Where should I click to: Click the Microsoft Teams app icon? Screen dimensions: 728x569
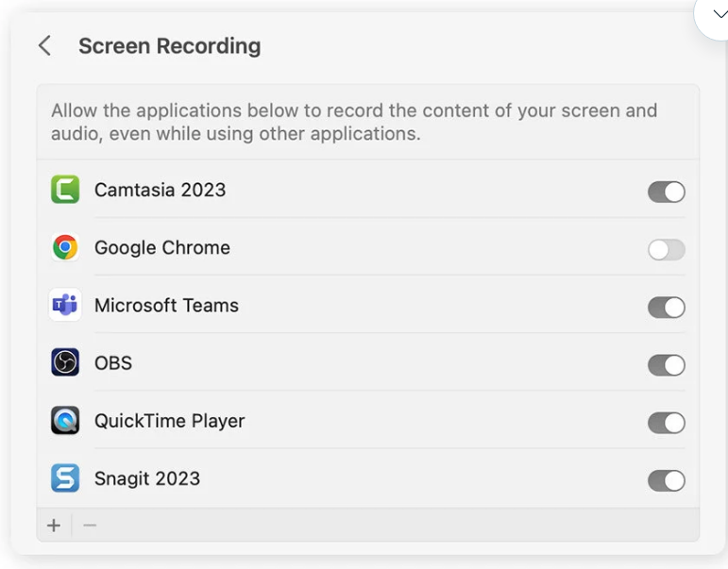coord(65,306)
